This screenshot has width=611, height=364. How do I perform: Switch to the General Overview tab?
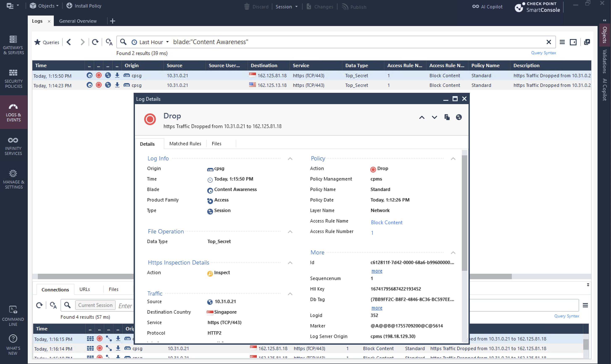78,21
